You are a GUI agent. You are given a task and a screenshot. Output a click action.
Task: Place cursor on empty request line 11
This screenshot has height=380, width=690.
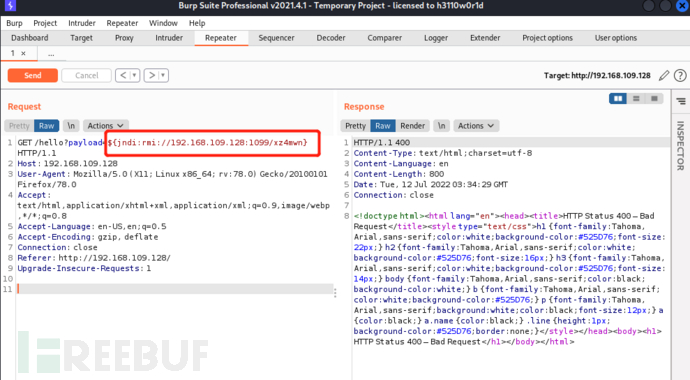175,289
